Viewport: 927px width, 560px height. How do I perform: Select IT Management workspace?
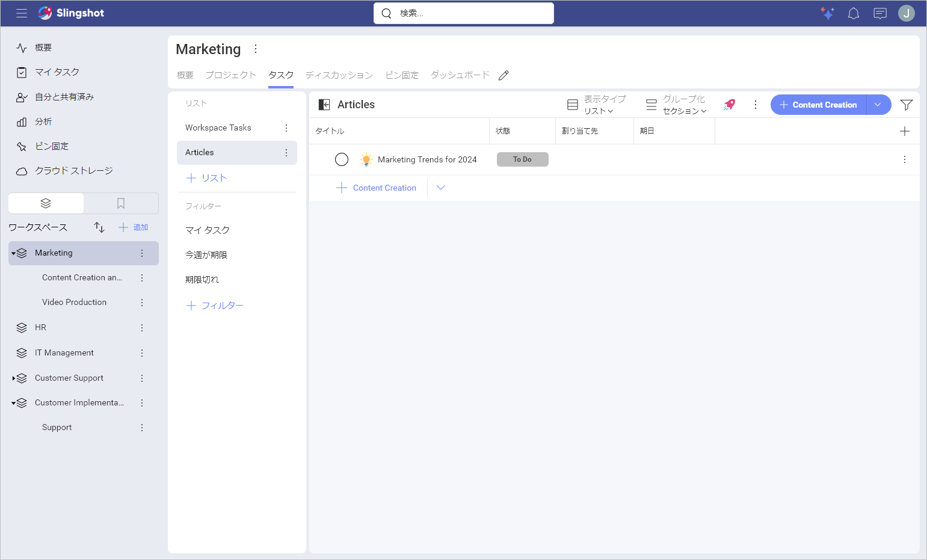point(64,352)
